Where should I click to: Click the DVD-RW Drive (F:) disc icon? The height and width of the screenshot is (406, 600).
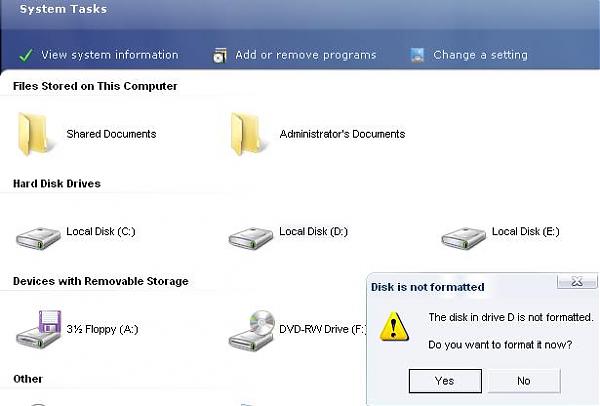pos(251,330)
